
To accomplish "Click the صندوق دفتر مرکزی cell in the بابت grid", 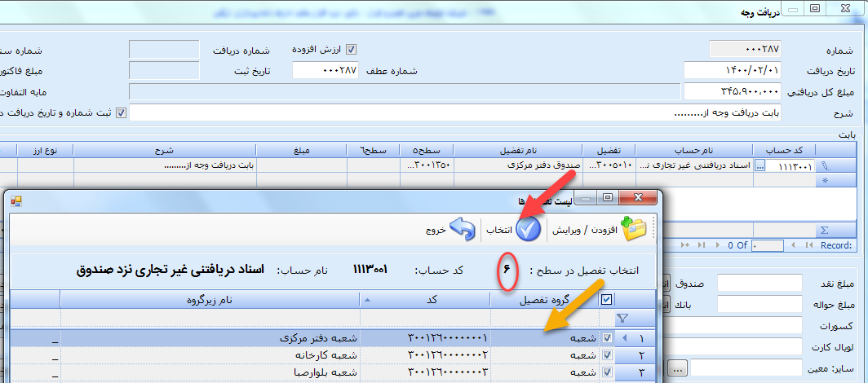I will click(518, 165).
